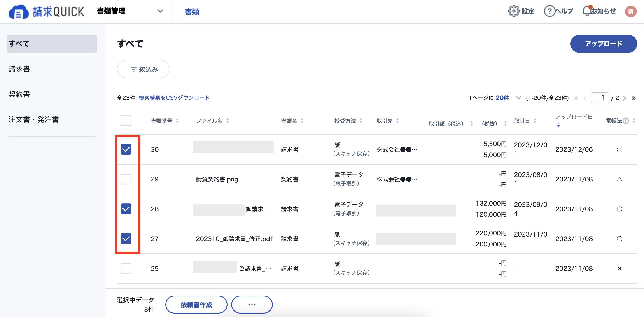Sort by 電帳法 column arrows
Image resolution: width=644 pixels, height=317 pixels.
[634, 121]
